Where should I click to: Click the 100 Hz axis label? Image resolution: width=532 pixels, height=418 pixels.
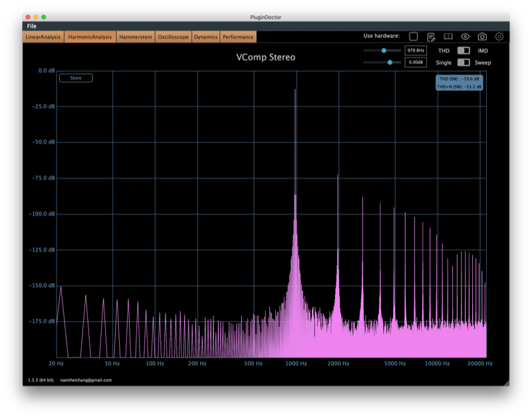coord(155,364)
